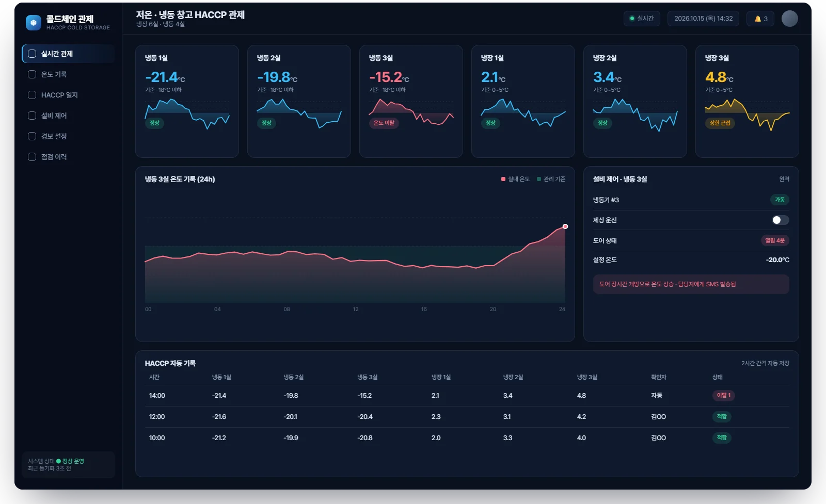Click 적합 badge in the 12:00 row
Image resolution: width=826 pixels, height=504 pixels.
pos(722,417)
